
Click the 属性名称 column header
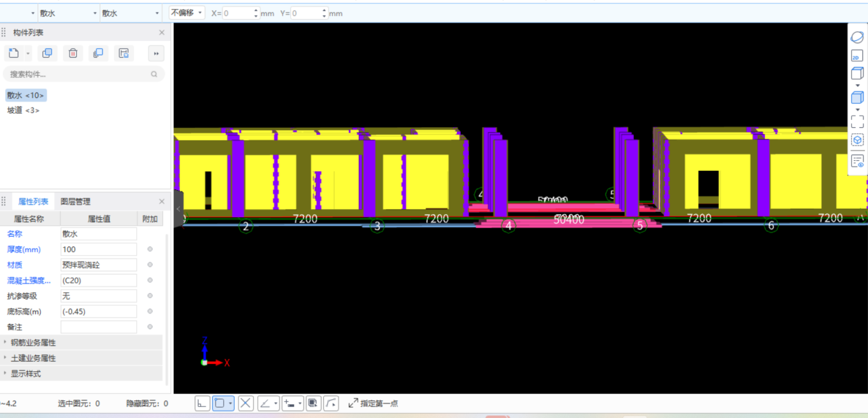click(x=30, y=219)
